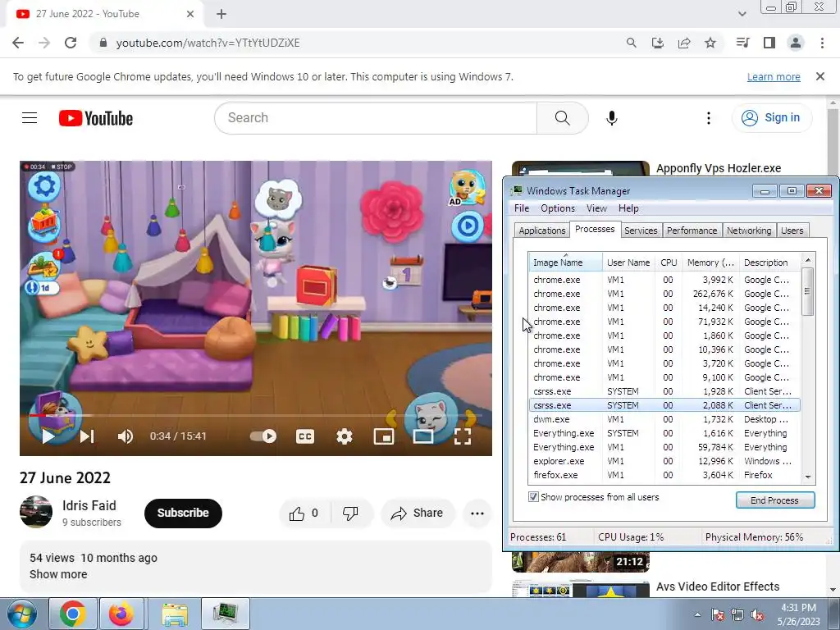Open the Windows Start menu
This screenshot has width=840, height=630.
tap(21, 614)
